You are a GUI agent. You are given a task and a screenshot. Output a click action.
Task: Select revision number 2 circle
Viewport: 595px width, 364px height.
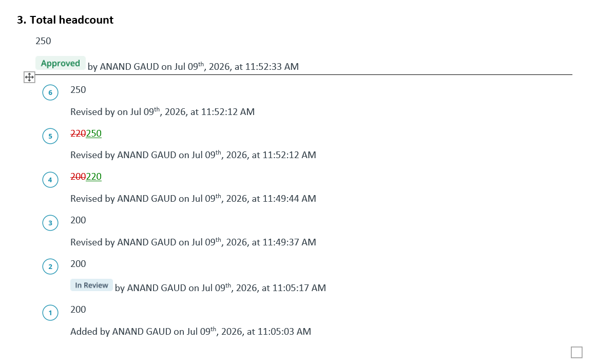pos(50,266)
